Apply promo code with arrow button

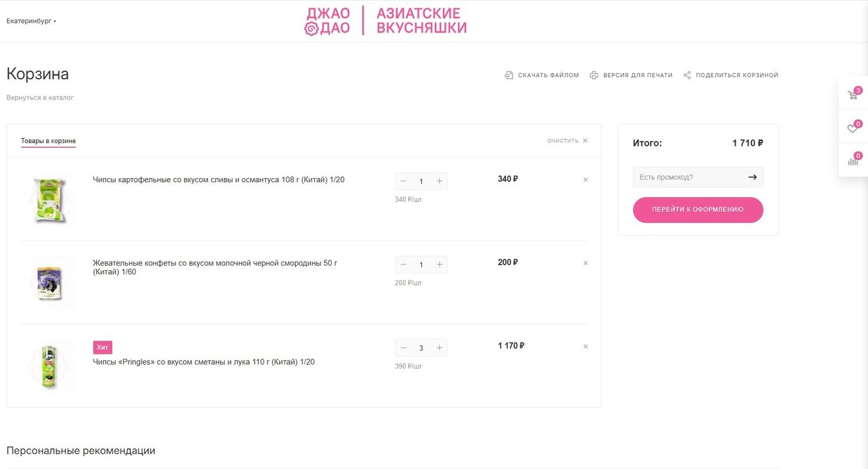752,177
